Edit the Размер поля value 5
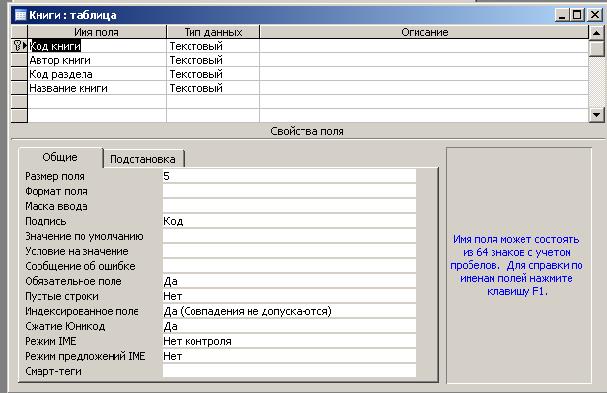The image size is (607, 393). 289,176
